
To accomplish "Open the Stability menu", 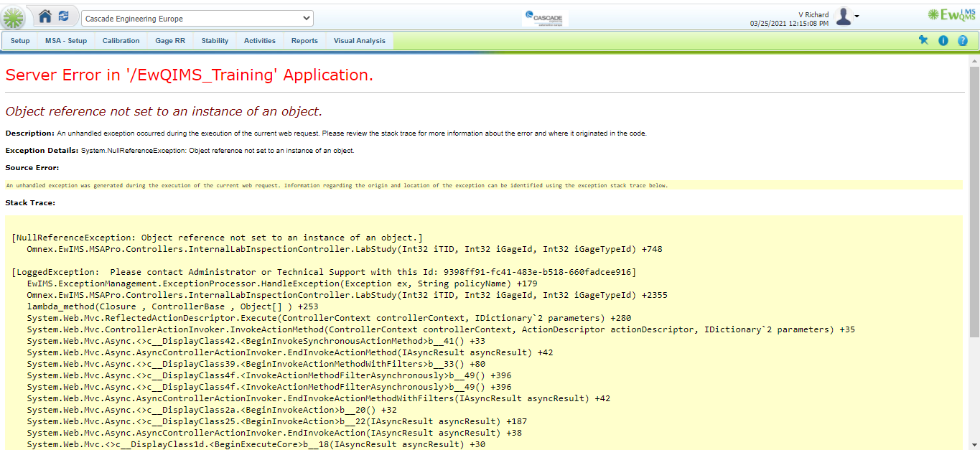I will (215, 41).
